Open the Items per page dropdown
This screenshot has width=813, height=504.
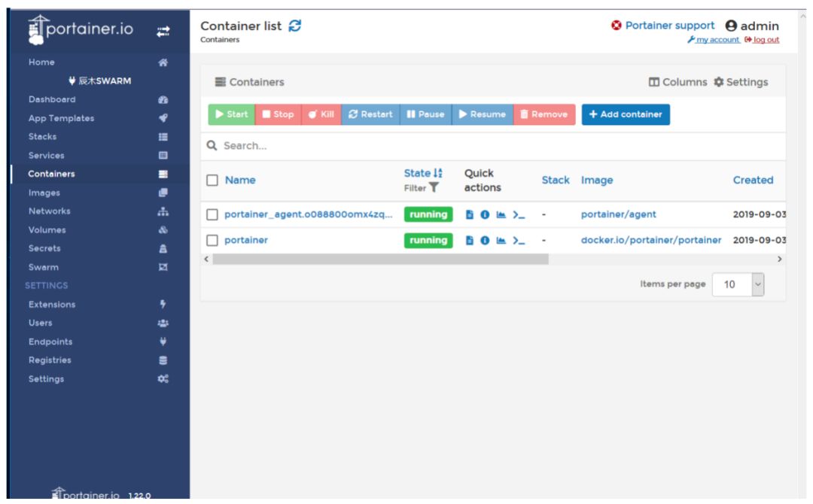pos(738,284)
